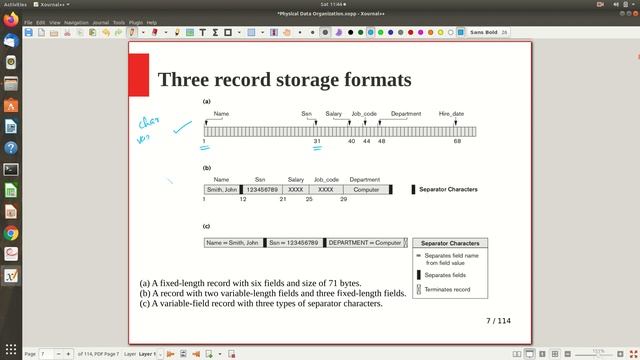Pick the red color swatch
Image resolution: width=640 pixels, height=360 pixels.
(x=411, y=33)
